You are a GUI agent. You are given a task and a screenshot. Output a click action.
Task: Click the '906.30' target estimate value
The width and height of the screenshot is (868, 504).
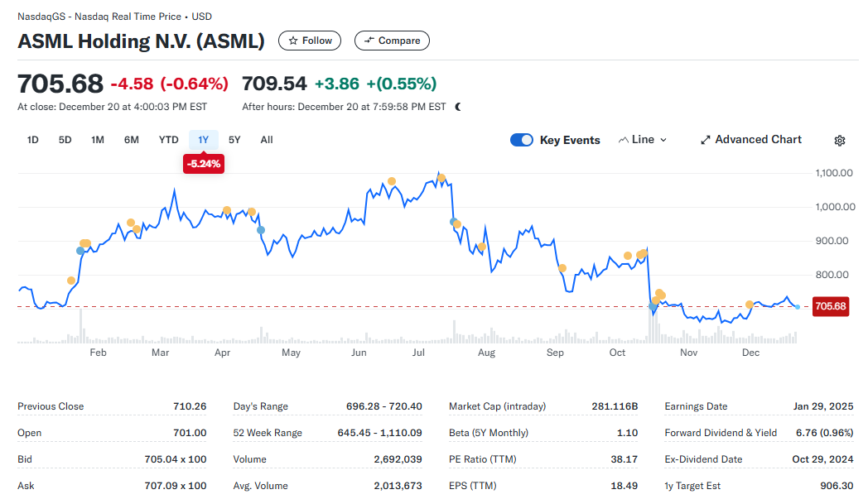[837, 486]
